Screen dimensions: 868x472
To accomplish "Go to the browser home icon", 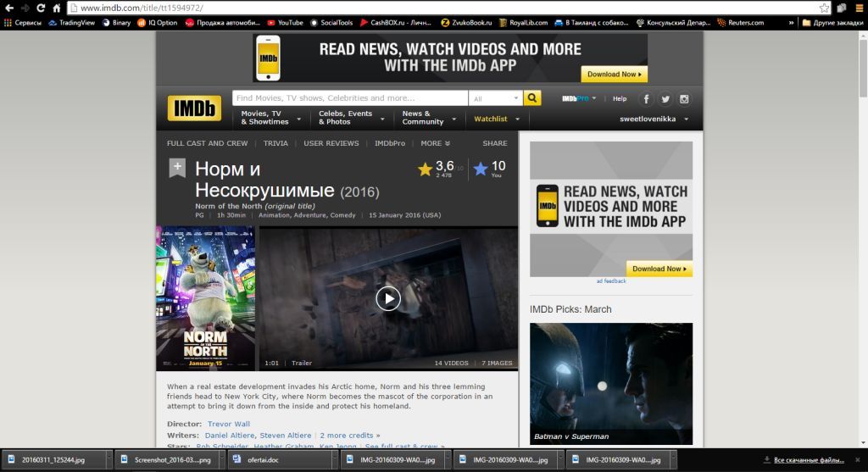I will (x=57, y=8).
